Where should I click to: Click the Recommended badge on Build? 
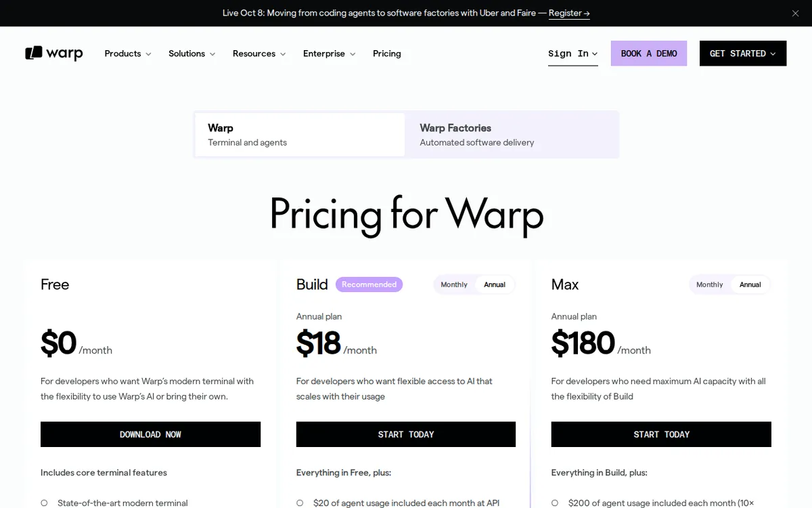[369, 284]
